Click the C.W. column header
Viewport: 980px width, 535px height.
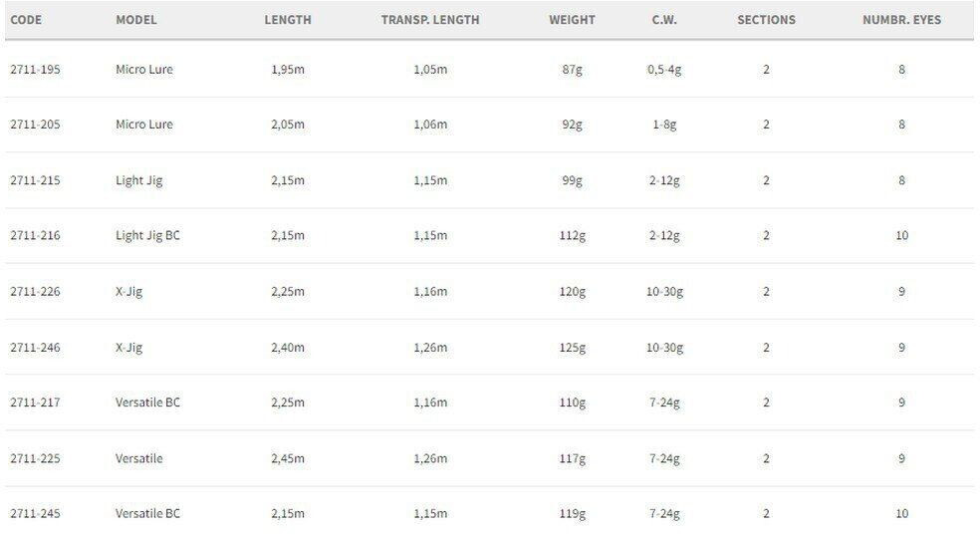(x=664, y=20)
